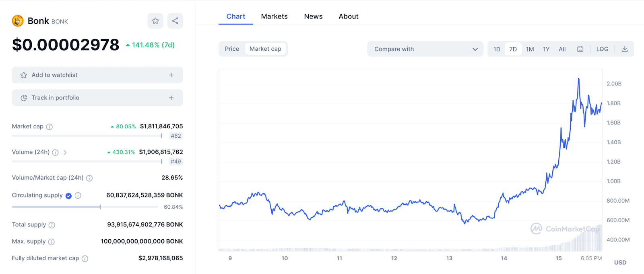The width and height of the screenshot is (644, 274).
Task: Select the All time range
Action: point(562,49)
